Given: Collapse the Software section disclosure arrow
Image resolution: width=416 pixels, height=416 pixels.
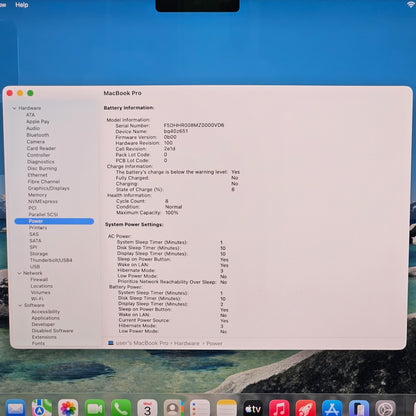Looking at the screenshot, I should click(20, 305).
